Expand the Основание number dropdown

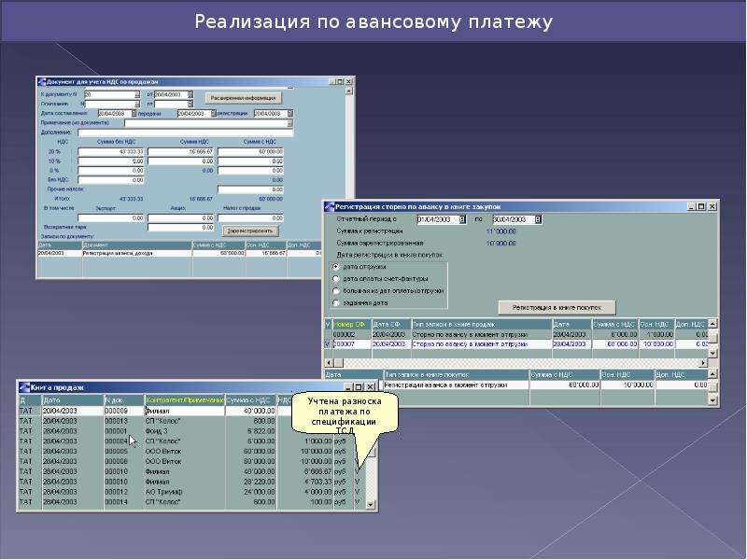pyautogui.click(x=136, y=104)
